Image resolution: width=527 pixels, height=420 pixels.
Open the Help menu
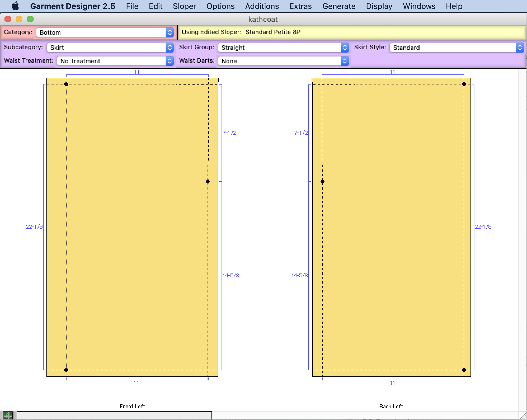[x=454, y=6]
